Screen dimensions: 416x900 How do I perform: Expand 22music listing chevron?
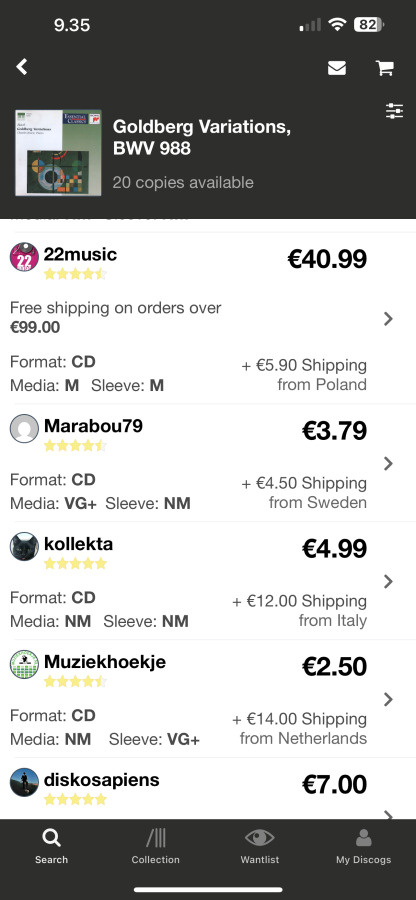388,319
